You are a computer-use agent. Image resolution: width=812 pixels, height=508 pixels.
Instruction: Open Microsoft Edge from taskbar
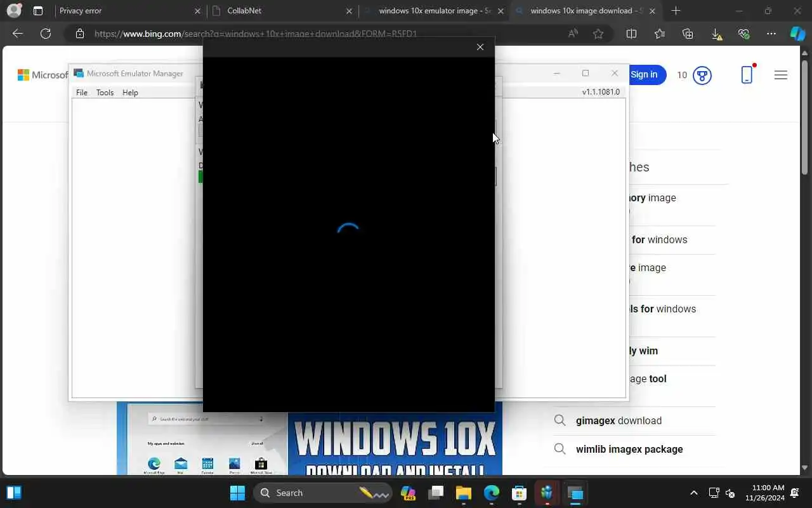(x=492, y=493)
